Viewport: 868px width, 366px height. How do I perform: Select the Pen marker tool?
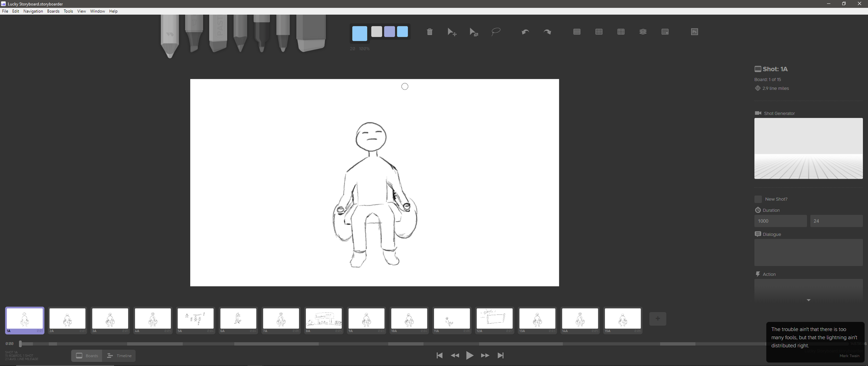261,33
